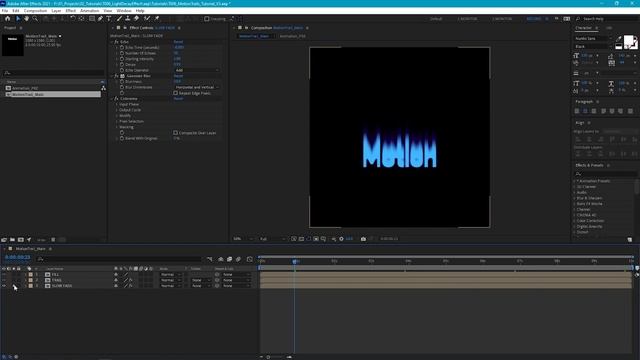This screenshot has height=360, width=640.
Task: Enable Composite Over Layer checkbox
Action: pyautogui.click(x=176, y=133)
